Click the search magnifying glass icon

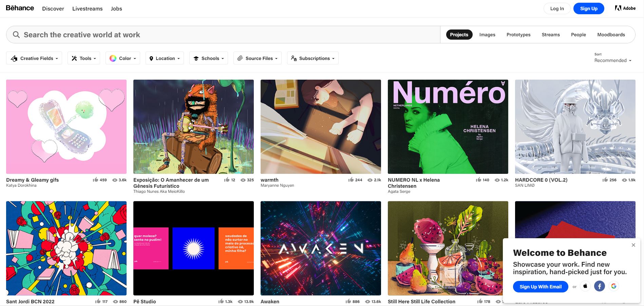[x=16, y=34]
